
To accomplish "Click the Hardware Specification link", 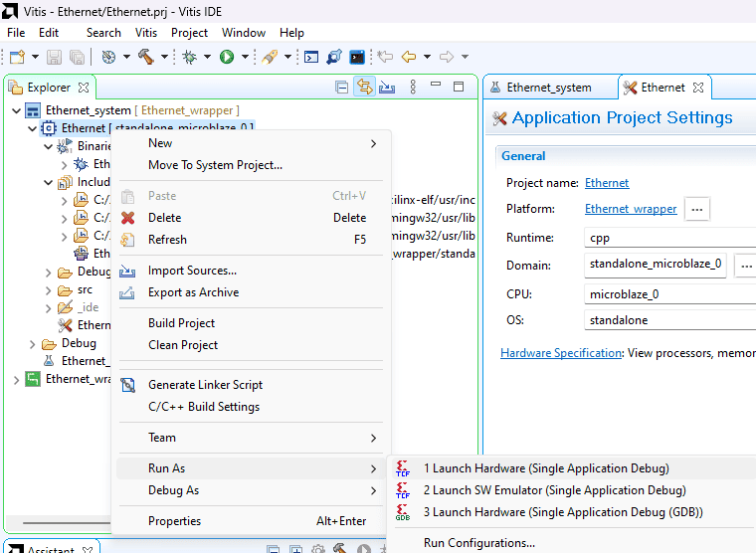I will 561,353.
